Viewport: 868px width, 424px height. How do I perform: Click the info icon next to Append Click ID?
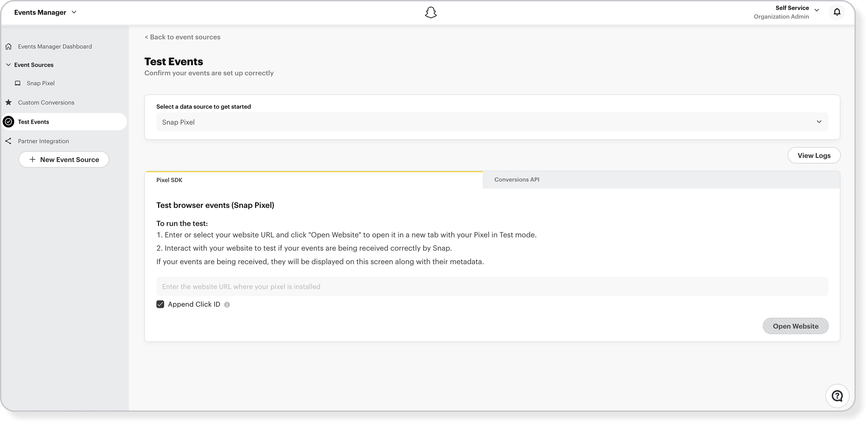(x=227, y=305)
